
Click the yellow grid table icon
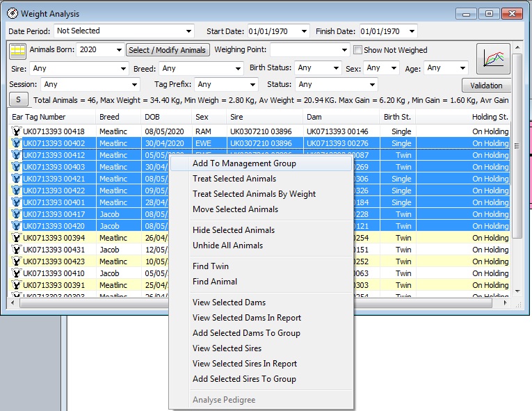pos(17,51)
